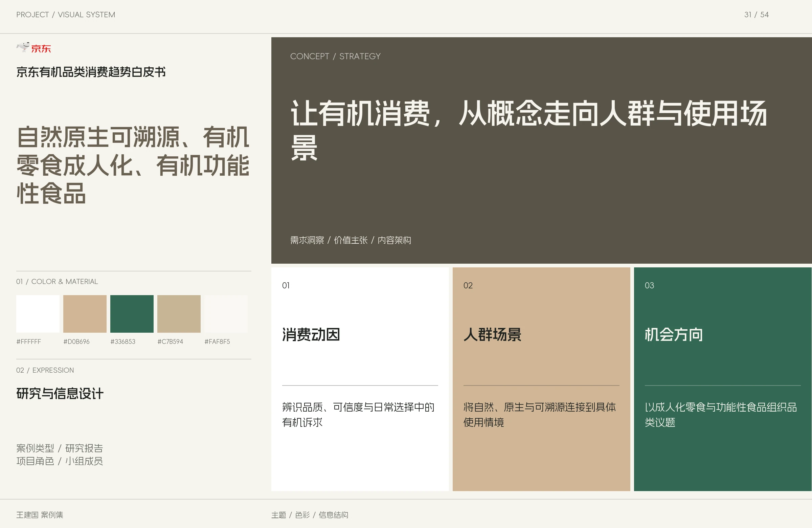Click the 研究与信息设计 heading
This screenshot has height=528, width=812.
pos(60,394)
